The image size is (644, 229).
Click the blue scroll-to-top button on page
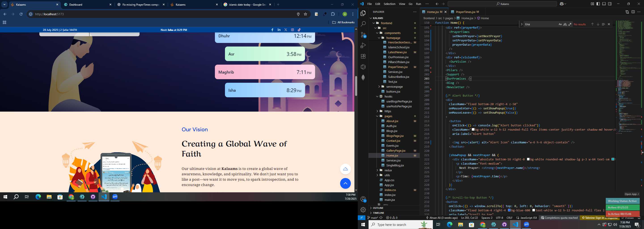[x=345, y=184]
